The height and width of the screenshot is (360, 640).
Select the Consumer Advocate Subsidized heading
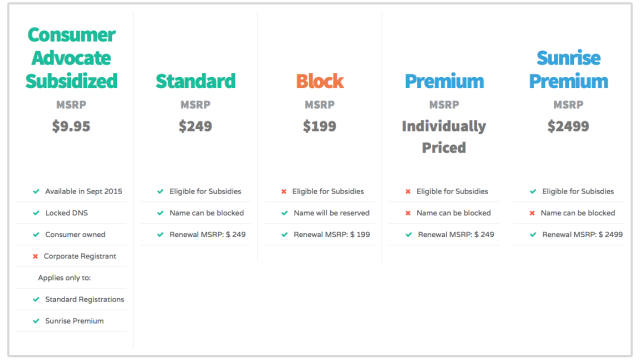pyautogui.click(x=71, y=58)
